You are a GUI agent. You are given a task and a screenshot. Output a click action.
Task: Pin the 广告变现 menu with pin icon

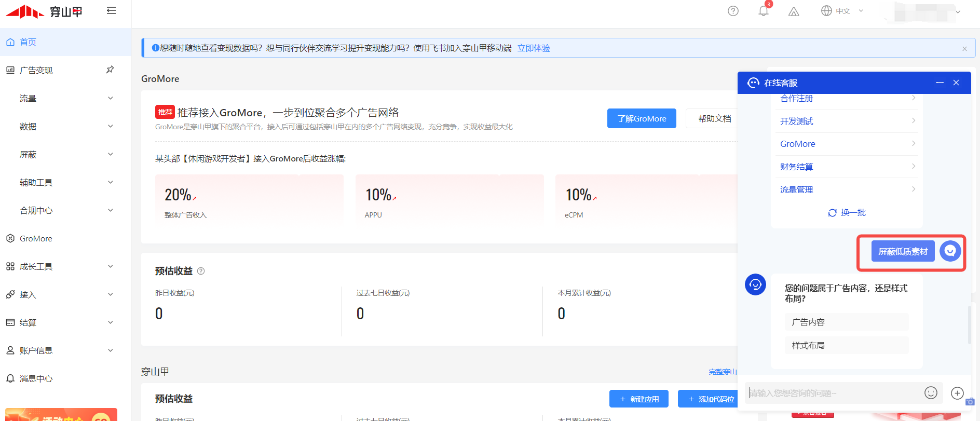click(110, 70)
